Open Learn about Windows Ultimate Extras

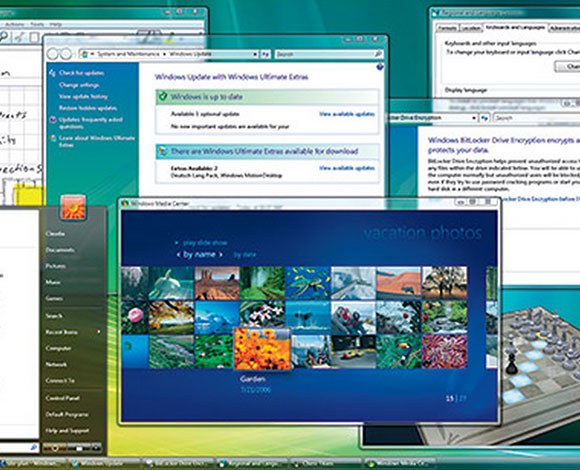point(97,141)
